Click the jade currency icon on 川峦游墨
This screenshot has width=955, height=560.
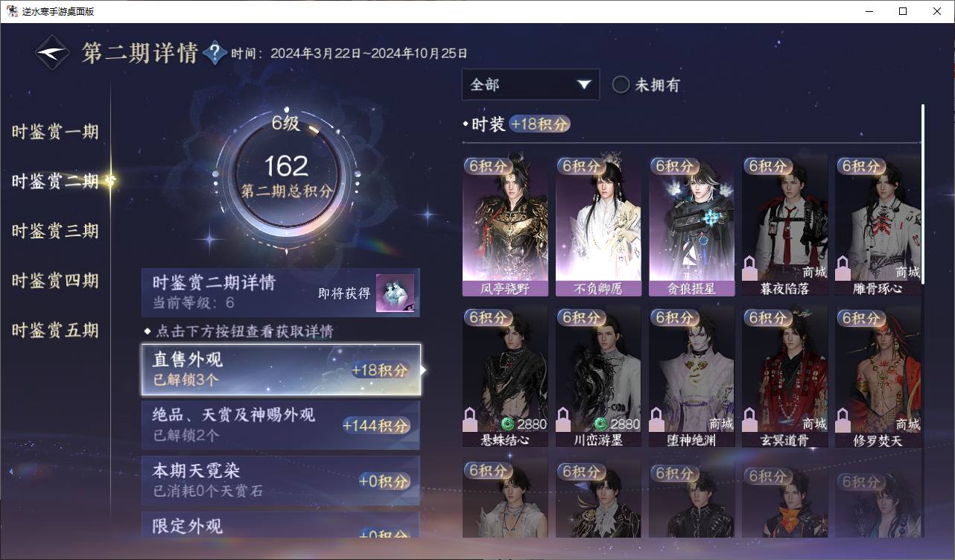click(x=601, y=424)
